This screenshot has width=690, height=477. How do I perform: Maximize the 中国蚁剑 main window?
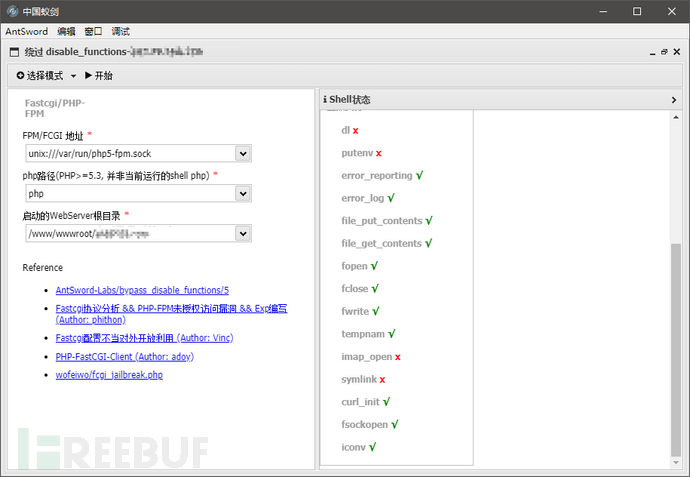[x=637, y=11]
